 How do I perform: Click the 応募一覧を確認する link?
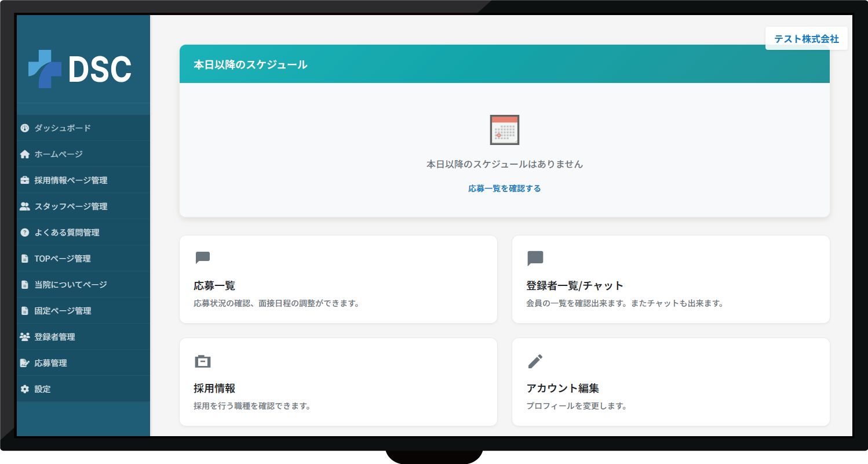click(x=504, y=188)
